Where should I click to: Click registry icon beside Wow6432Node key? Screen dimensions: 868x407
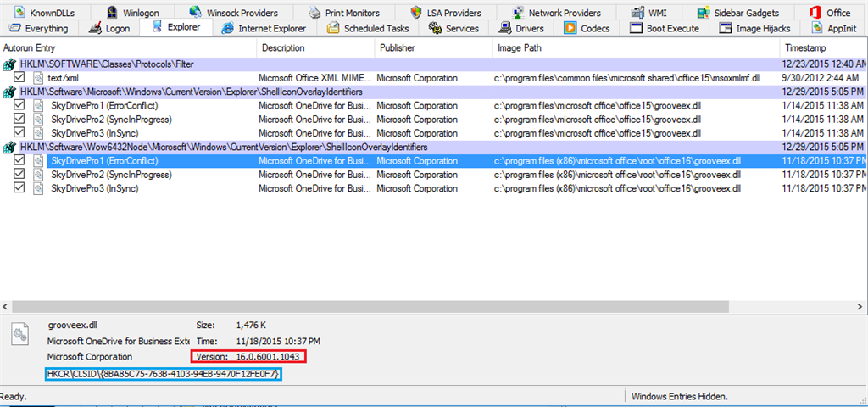8,148
